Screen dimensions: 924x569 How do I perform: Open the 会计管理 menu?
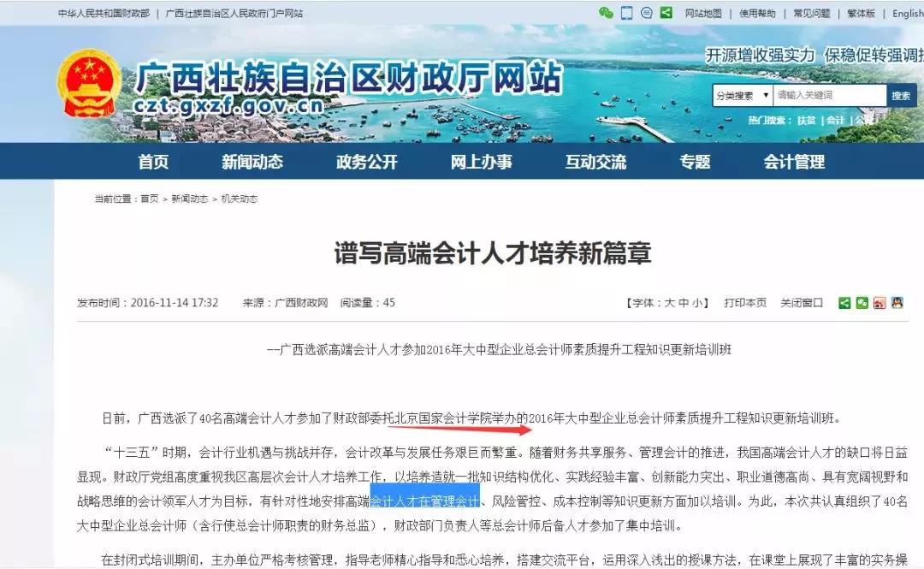tap(794, 162)
